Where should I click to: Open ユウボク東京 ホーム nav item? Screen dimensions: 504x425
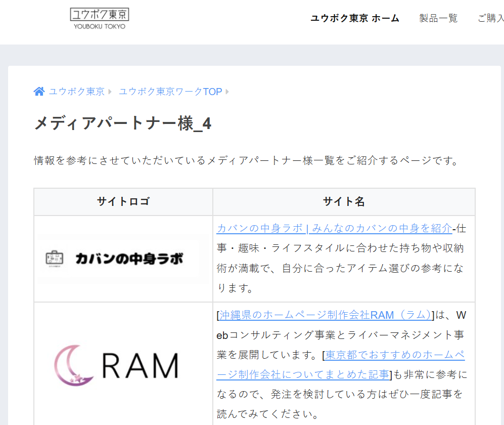tap(355, 18)
